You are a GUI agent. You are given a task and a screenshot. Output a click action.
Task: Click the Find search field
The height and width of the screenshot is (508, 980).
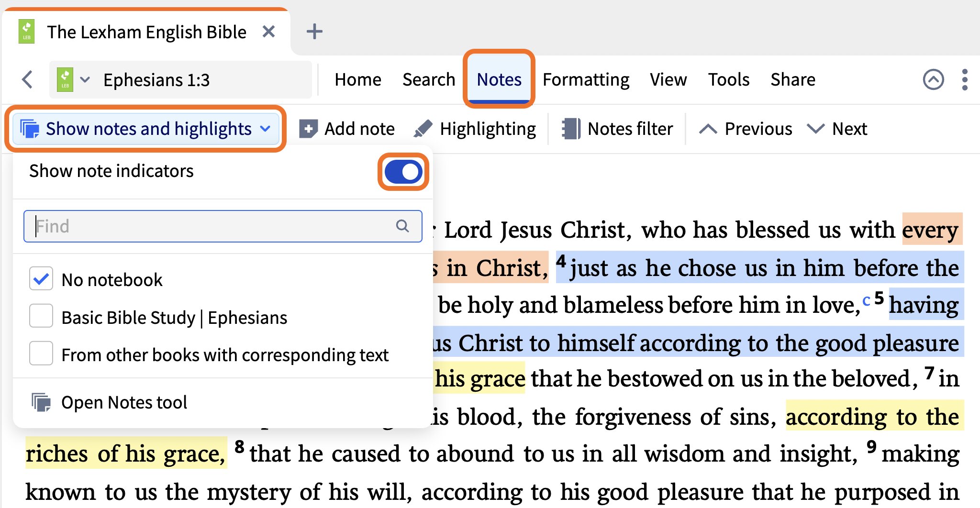tap(223, 226)
